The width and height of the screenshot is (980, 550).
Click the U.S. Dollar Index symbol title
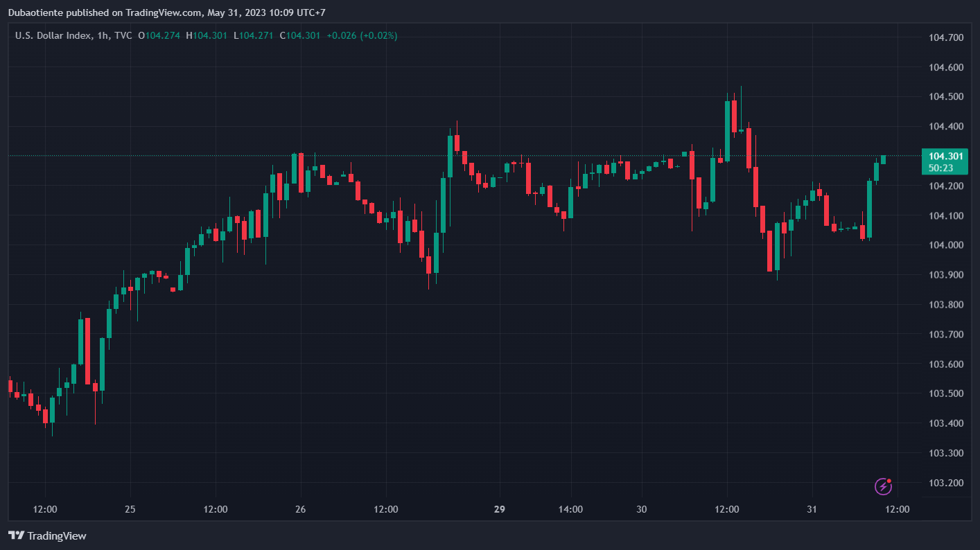53,35
